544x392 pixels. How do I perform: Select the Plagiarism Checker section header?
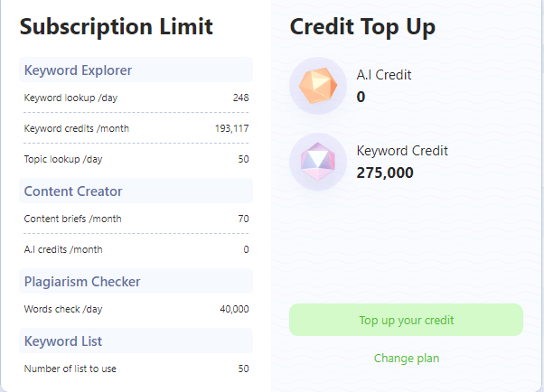136,281
